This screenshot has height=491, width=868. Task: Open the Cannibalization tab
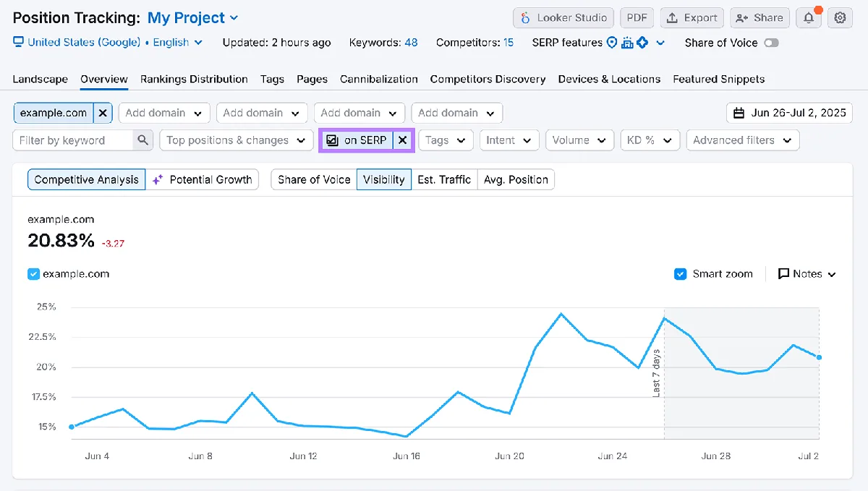tap(379, 79)
